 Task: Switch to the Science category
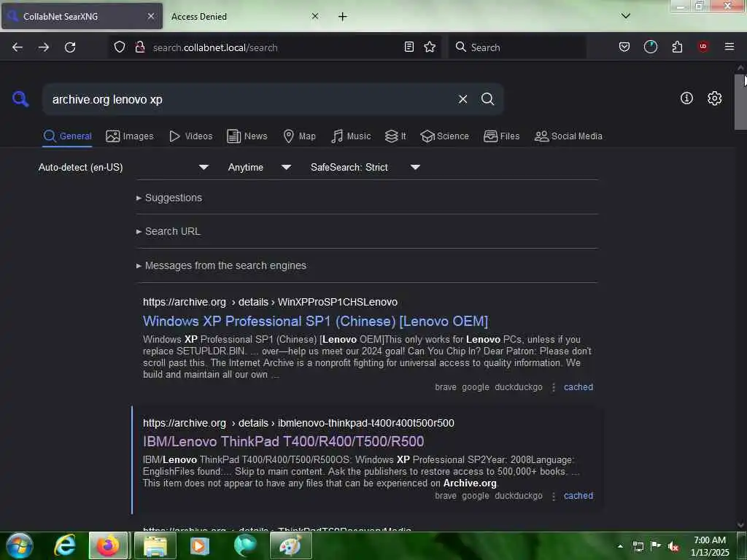click(x=444, y=136)
